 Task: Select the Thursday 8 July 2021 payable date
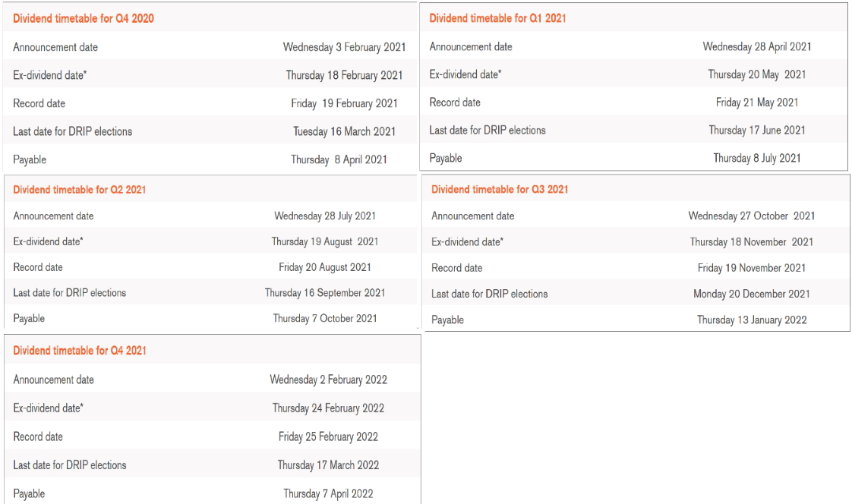[756, 159]
